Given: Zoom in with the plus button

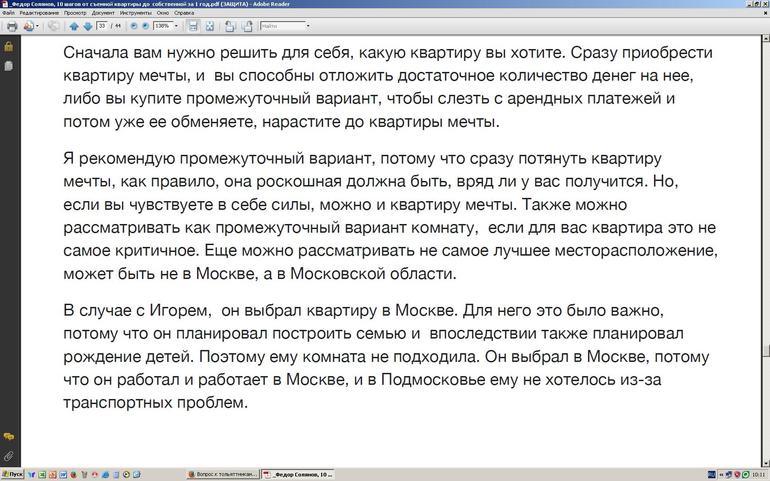Looking at the screenshot, I should point(145,26).
